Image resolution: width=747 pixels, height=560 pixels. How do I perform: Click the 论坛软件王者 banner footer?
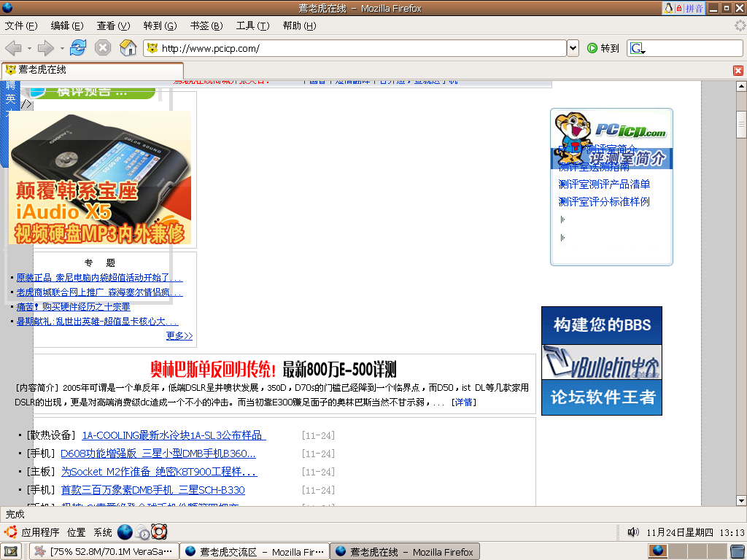602,397
